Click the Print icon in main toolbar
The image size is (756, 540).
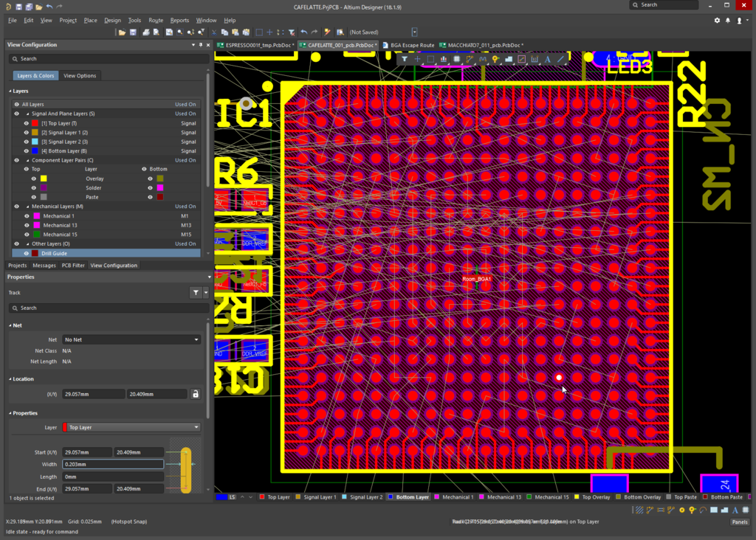coord(146,32)
